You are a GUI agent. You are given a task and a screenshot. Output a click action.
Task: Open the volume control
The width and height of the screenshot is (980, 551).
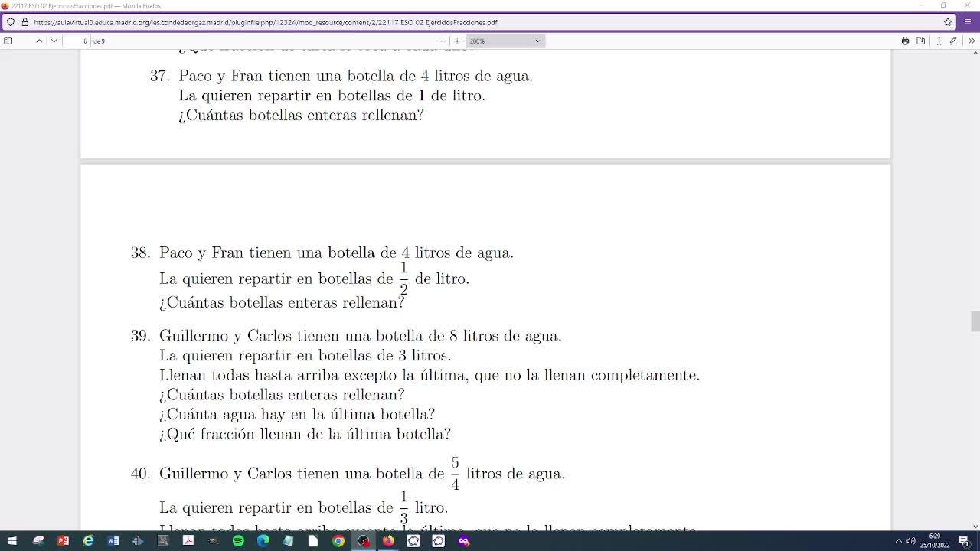click(x=911, y=541)
